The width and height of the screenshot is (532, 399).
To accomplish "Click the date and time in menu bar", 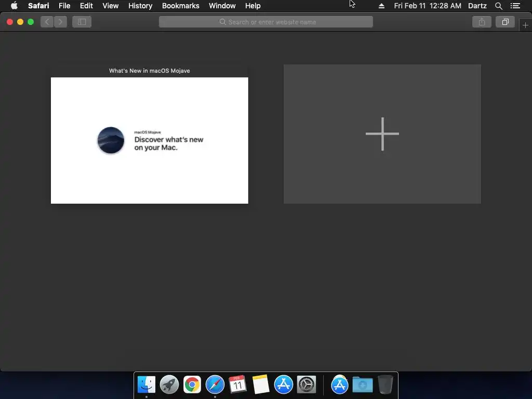I will click(428, 6).
